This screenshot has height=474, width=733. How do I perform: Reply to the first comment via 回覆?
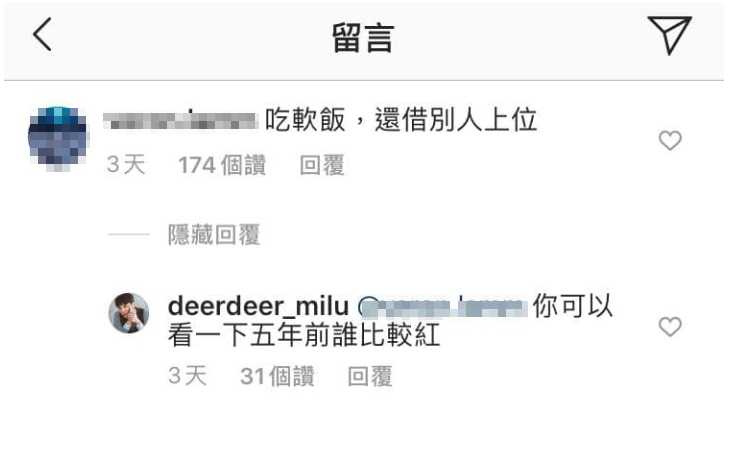pos(322,165)
